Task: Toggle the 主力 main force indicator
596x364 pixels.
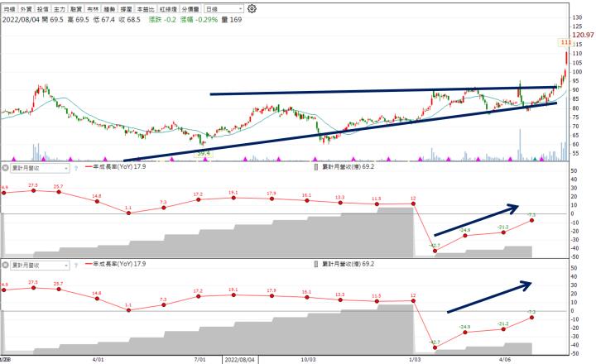Action: (x=60, y=9)
